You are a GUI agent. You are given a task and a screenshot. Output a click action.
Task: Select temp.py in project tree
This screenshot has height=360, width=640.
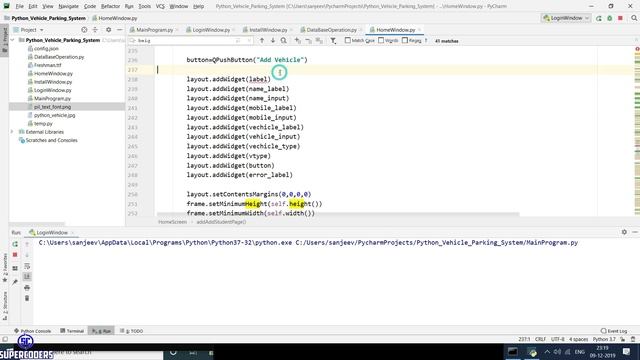(x=43, y=124)
